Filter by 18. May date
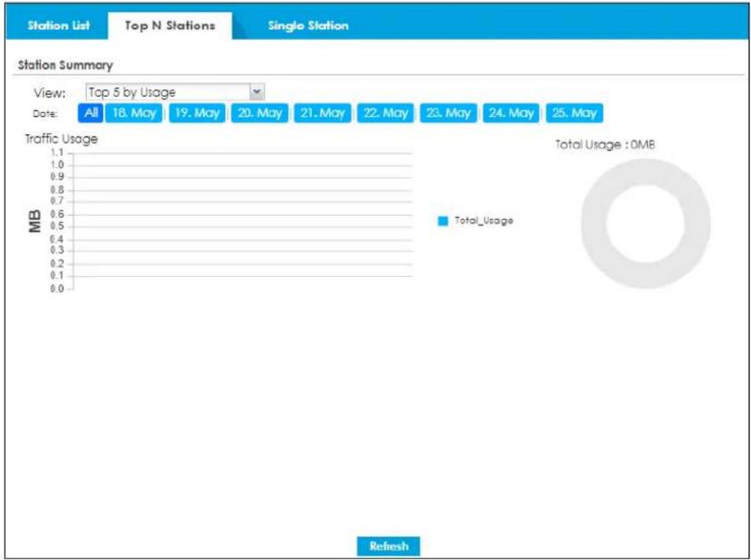The height and width of the screenshot is (560, 751). (134, 113)
